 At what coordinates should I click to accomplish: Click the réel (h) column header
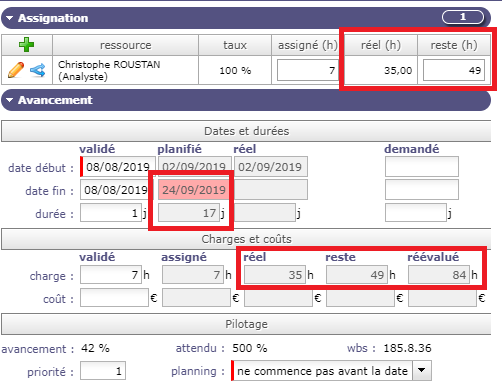click(381, 45)
